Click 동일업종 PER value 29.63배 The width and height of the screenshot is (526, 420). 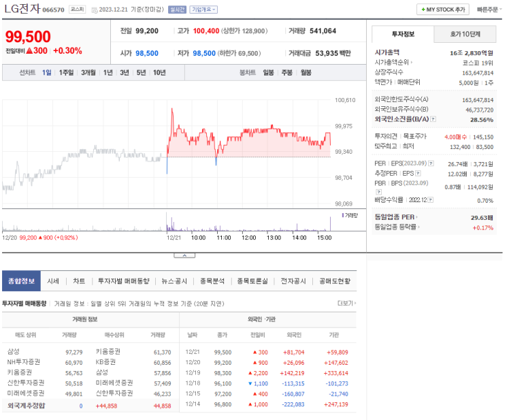click(482, 218)
